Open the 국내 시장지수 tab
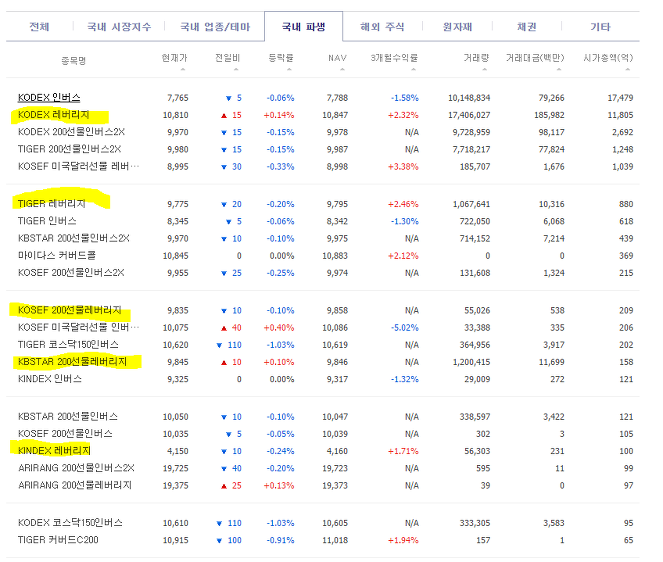Screen dimensions: 663x562 click(x=119, y=27)
